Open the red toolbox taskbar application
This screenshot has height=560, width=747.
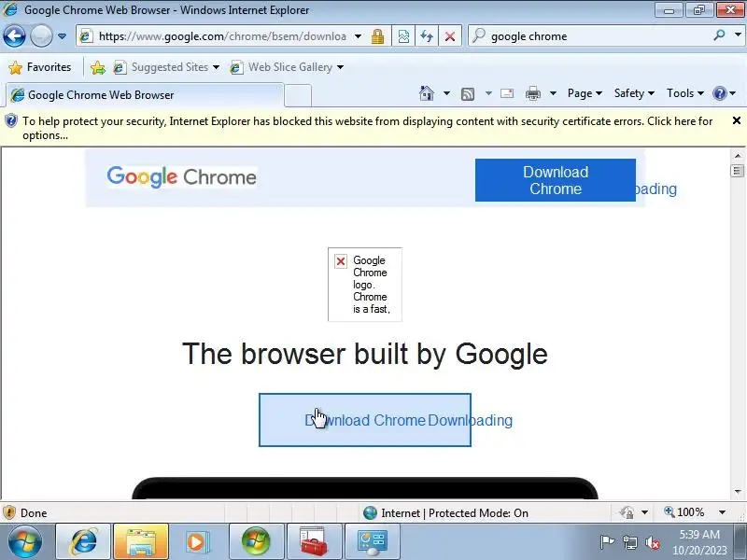tap(314, 541)
